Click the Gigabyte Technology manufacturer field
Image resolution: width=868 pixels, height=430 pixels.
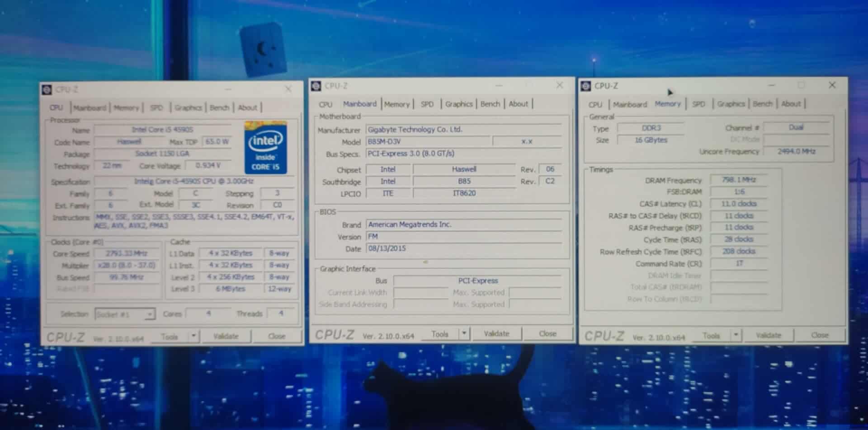point(463,129)
